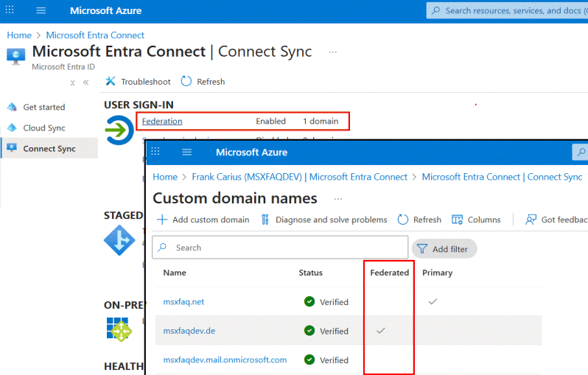Image resolution: width=588 pixels, height=375 pixels.
Task: Open the msxfaqdev.de domain entry
Action: click(189, 331)
